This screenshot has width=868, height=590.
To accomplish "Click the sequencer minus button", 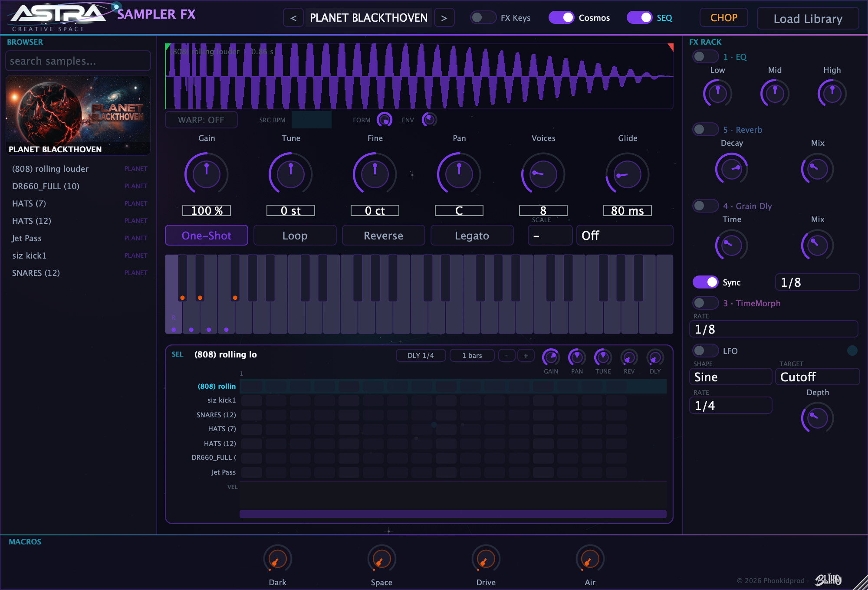I will [507, 355].
